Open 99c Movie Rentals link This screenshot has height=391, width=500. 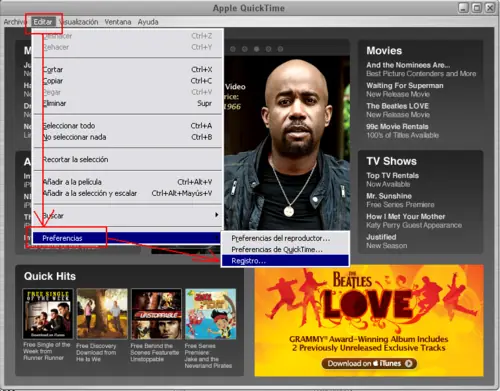click(397, 127)
